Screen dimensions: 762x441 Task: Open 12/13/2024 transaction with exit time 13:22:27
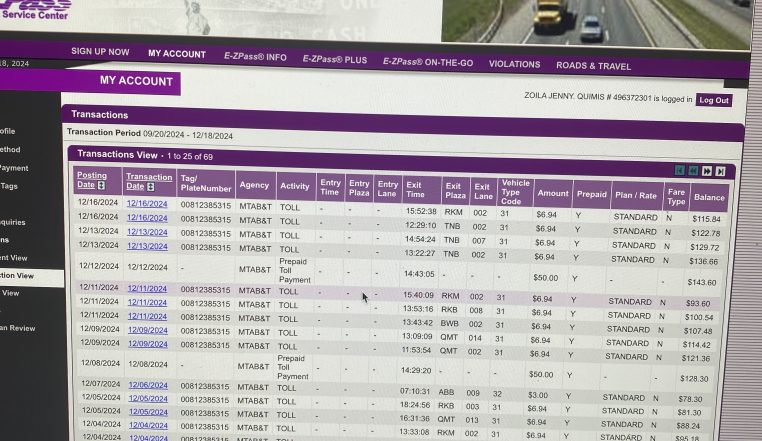(x=147, y=246)
